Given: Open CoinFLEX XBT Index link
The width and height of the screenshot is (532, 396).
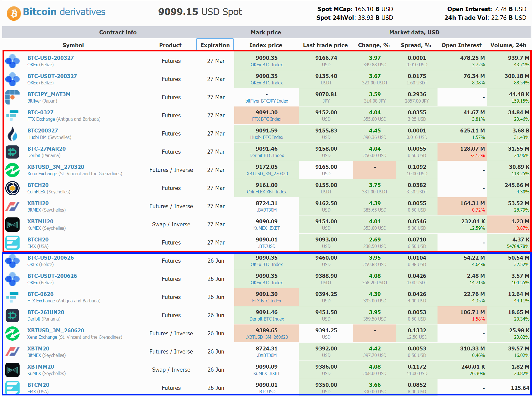Looking at the screenshot, I should [x=267, y=192].
